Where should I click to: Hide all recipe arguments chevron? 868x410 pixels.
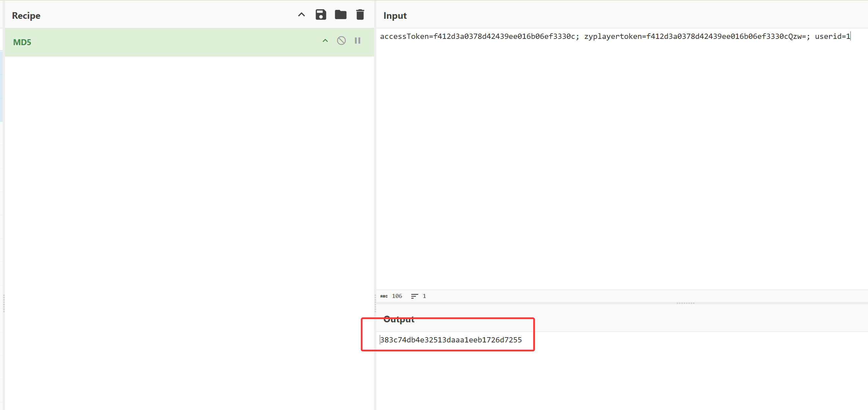(301, 15)
